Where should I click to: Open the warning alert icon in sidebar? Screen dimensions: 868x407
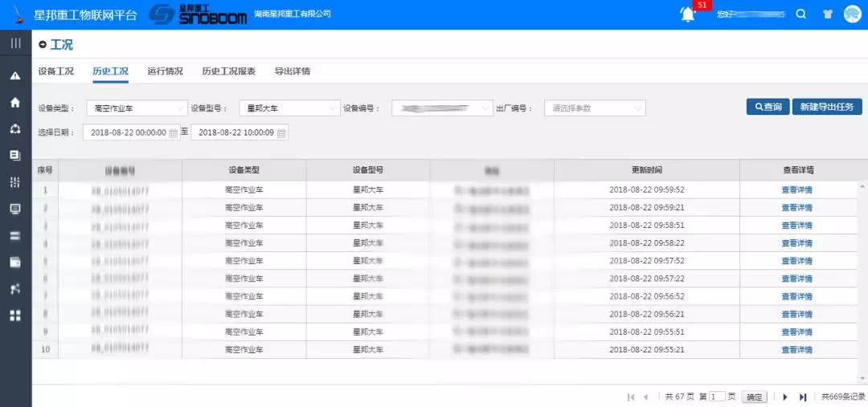15,76
